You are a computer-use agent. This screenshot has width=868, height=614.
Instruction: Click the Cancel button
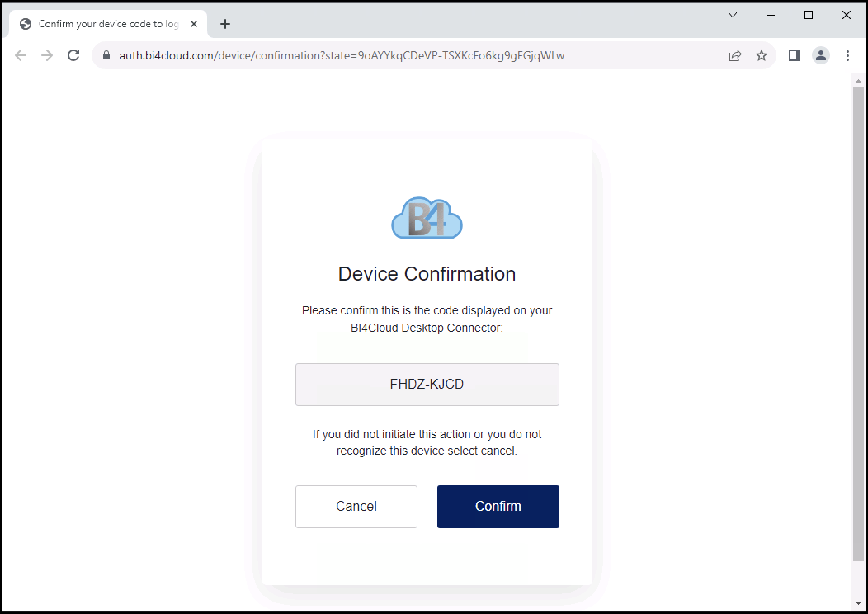click(x=356, y=506)
